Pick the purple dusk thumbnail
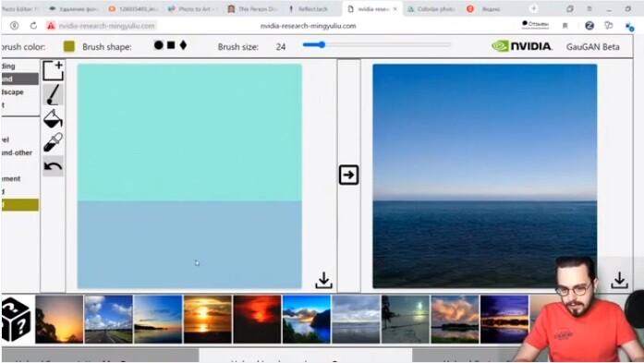 coord(504,319)
